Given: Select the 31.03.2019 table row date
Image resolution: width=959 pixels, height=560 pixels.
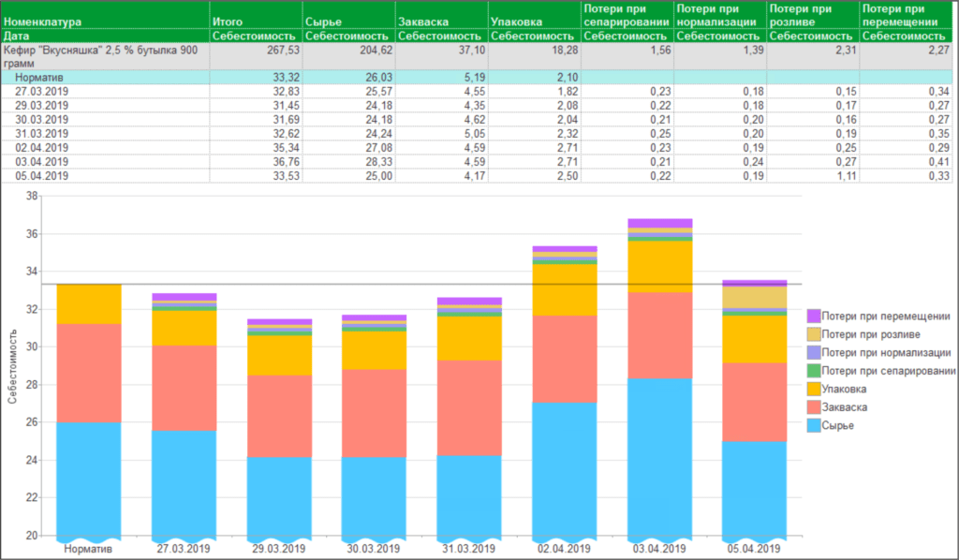Looking at the screenshot, I should tap(41, 134).
